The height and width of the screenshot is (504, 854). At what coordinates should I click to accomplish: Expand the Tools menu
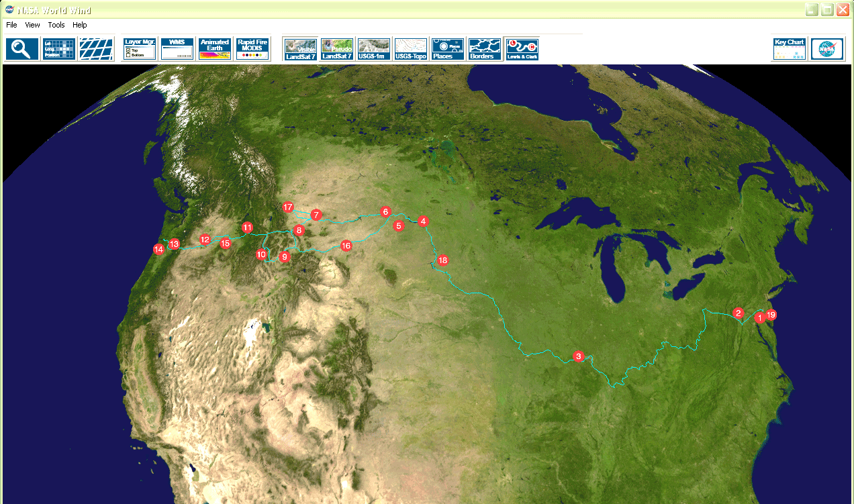point(56,25)
